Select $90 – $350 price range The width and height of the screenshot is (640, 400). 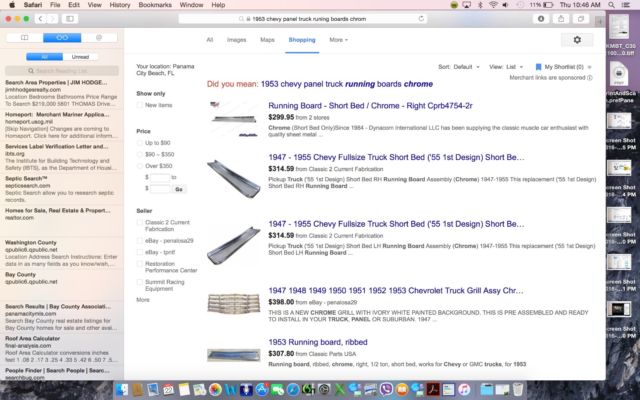click(x=140, y=154)
